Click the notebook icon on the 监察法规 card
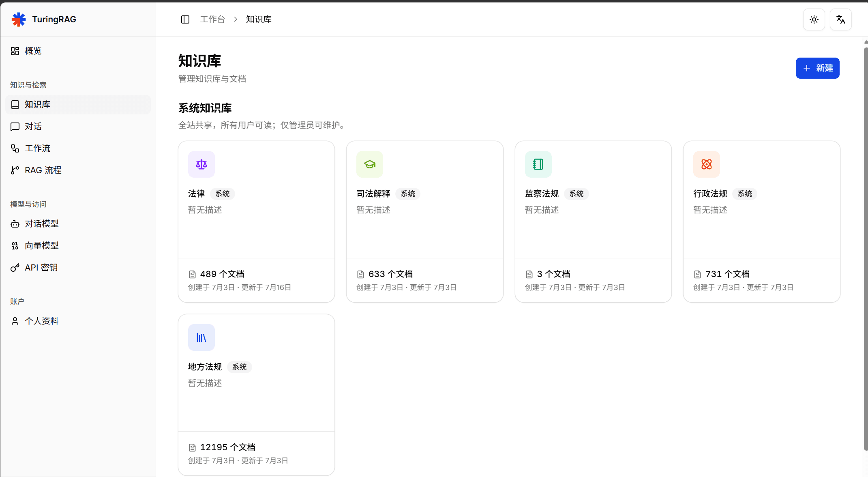 [538, 164]
